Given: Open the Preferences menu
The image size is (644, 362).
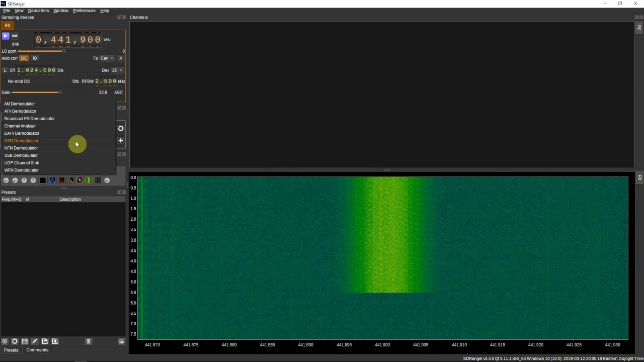Looking at the screenshot, I should point(84,11).
